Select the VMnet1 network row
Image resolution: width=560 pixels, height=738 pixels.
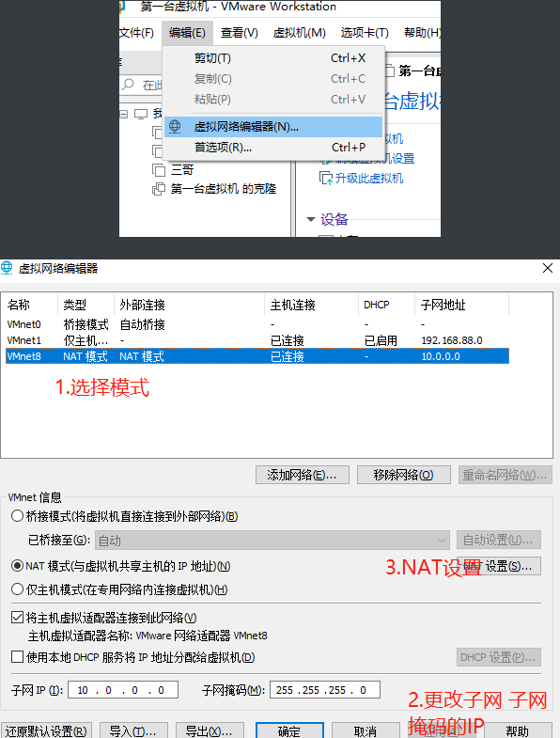257,340
